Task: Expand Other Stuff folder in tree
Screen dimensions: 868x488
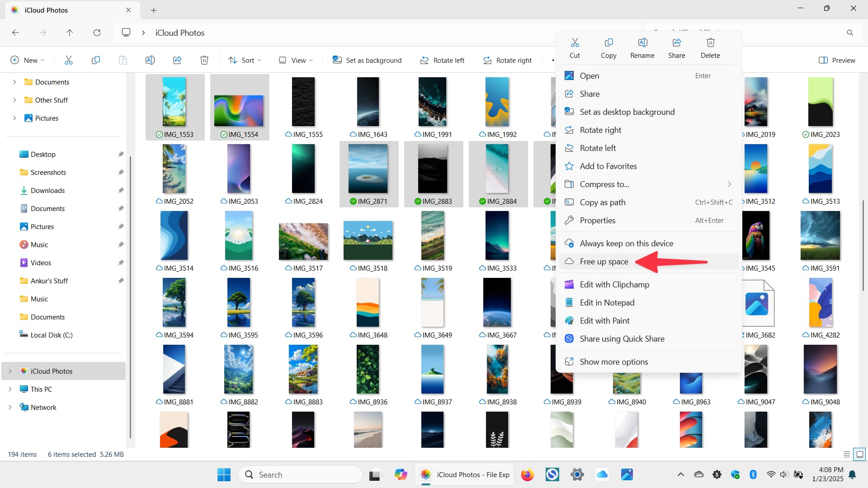Action: [x=14, y=100]
